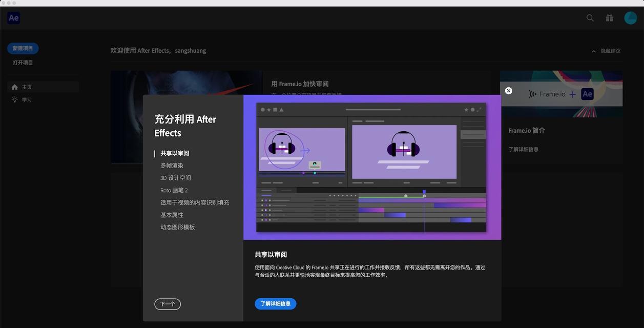Click the Frame.io 简介 card title
Screen dimensions: 644x328
pos(527,131)
